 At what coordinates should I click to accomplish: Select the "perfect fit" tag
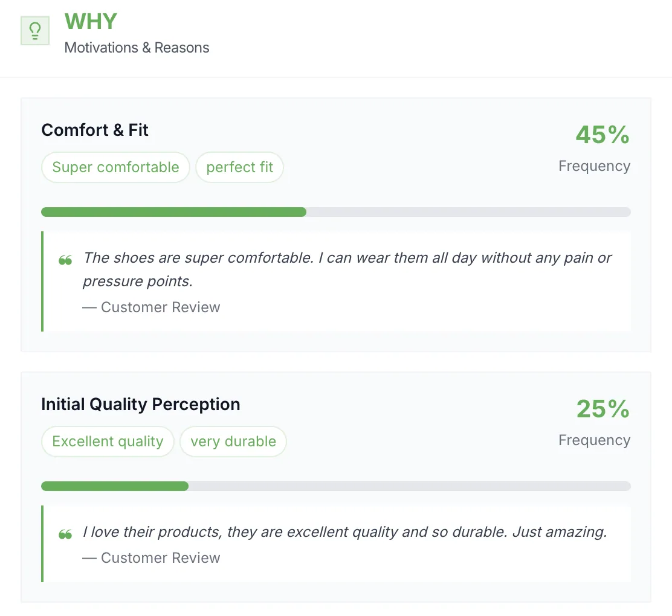click(x=239, y=167)
